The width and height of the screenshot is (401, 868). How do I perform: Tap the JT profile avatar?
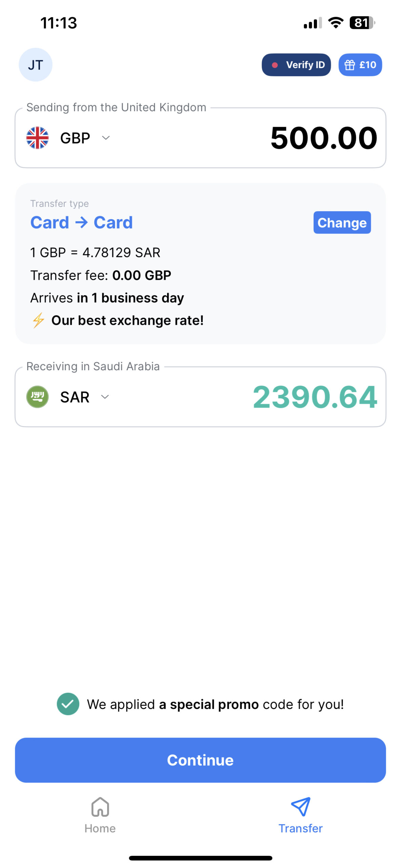click(x=35, y=65)
